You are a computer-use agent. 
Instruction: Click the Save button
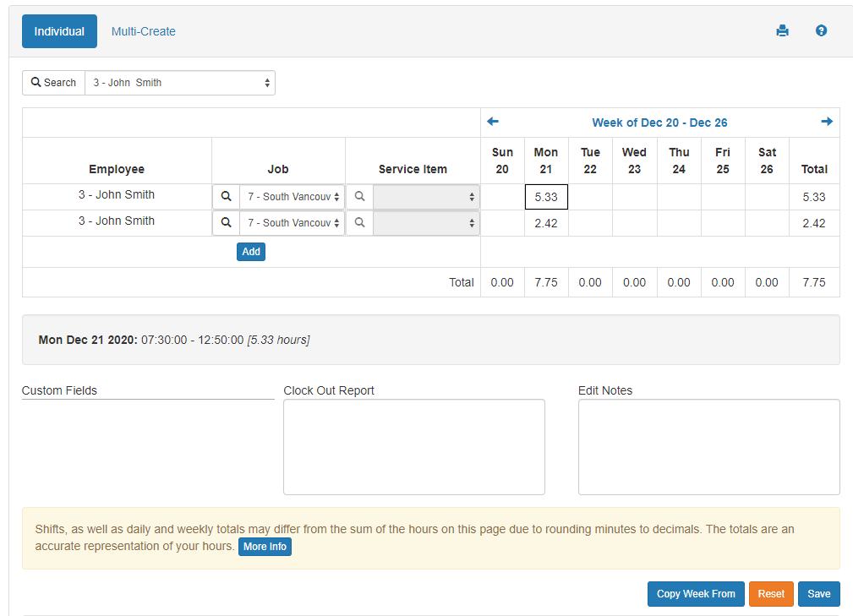pyautogui.click(x=818, y=594)
